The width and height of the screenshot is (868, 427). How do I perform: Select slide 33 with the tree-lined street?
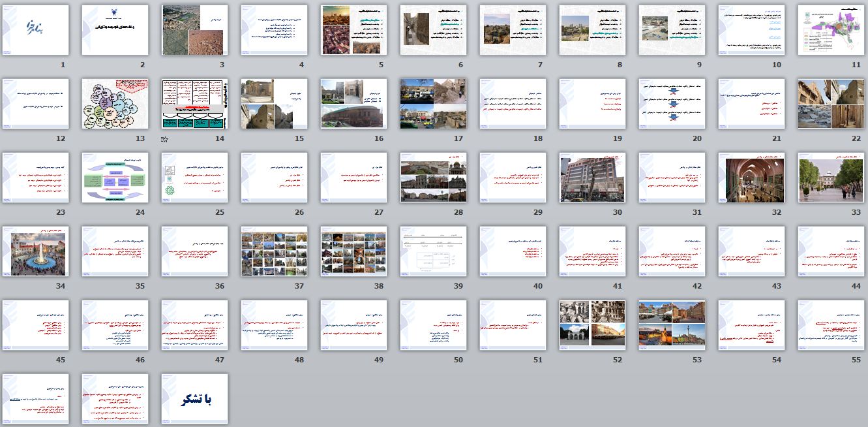pyautogui.click(x=831, y=178)
